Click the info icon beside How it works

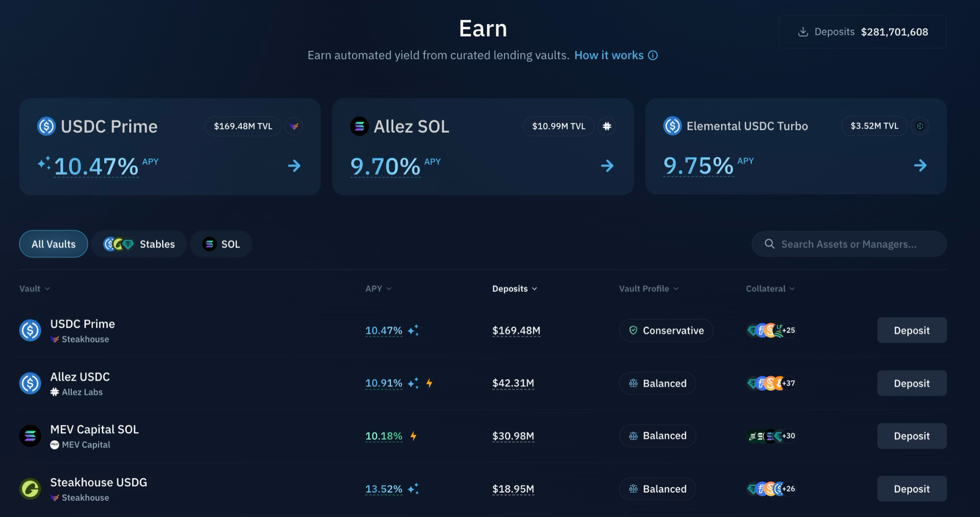(x=653, y=55)
